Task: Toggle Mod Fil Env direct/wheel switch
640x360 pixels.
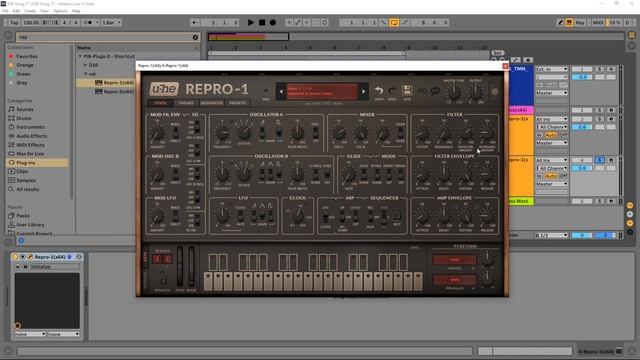Action: tap(175, 133)
